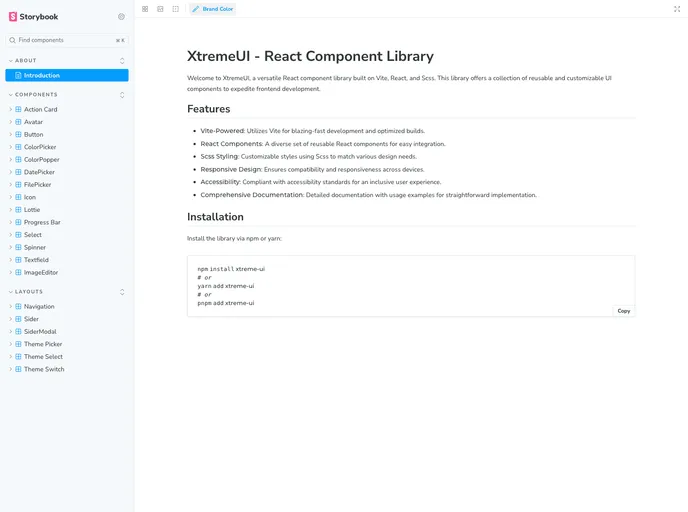Click the component icon next to Theme Picker

(18, 344)
